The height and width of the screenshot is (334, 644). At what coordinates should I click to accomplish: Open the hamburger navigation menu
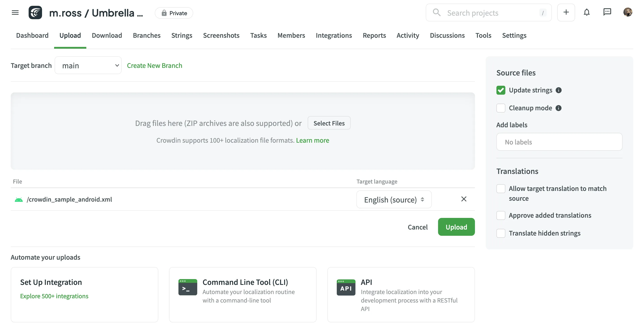(x=15, y=13)
